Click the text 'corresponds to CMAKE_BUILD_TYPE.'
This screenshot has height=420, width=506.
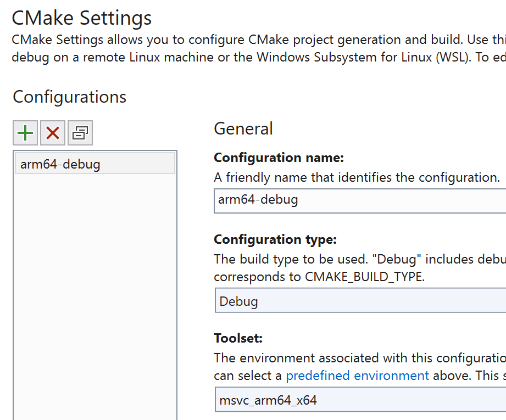pos(319,277)
